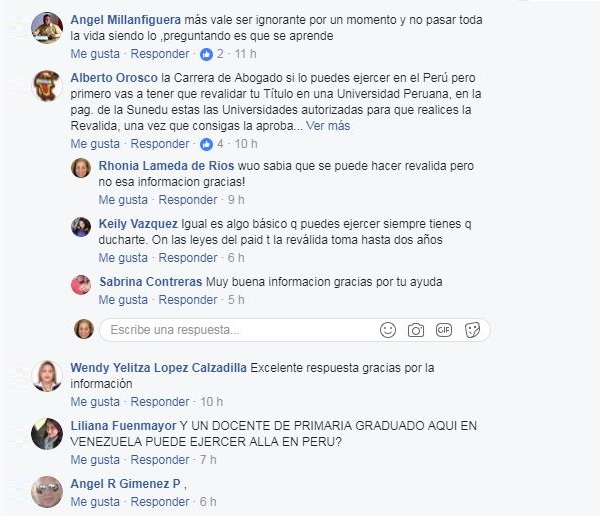Viewport: 600px width, 519px height.
Task: Open Wendy Yelitza Lopez Calzadilla's profile name
Action: click(x=158, y=368)
